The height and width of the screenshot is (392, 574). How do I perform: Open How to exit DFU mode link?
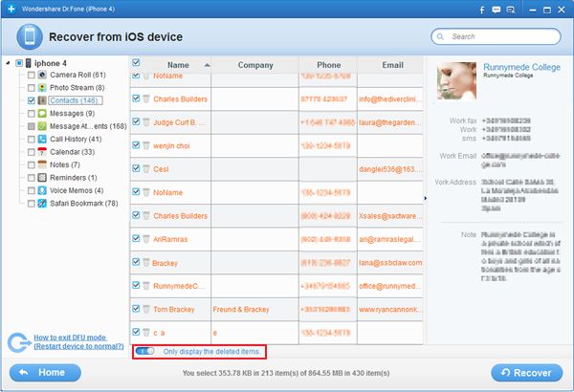(x=78, y=342)
